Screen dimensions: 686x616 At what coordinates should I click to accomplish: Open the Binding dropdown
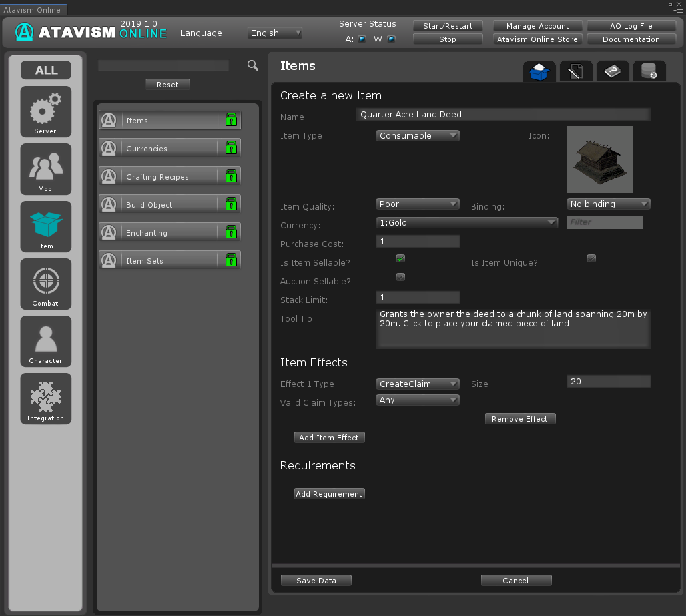point(608,204)
